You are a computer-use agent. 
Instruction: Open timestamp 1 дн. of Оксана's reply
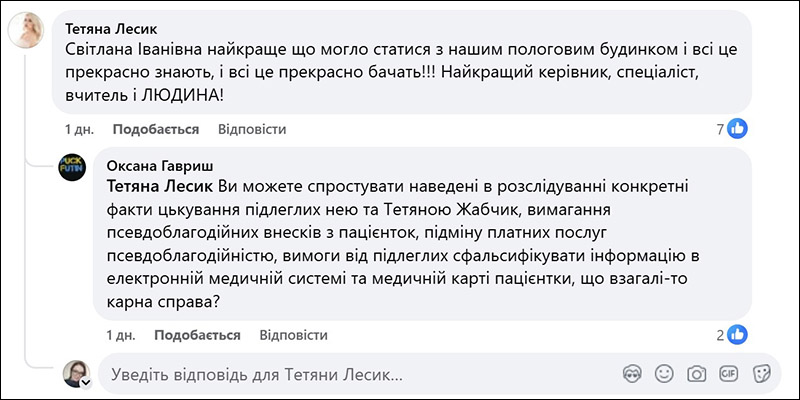[121, 335]
